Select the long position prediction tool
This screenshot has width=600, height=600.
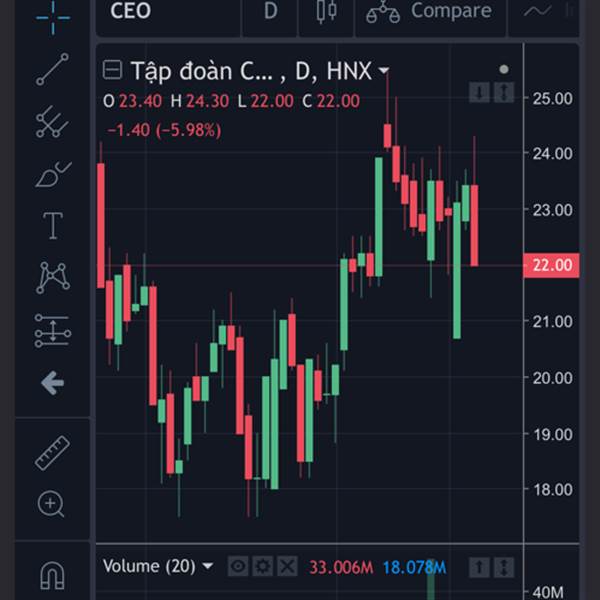53,331
